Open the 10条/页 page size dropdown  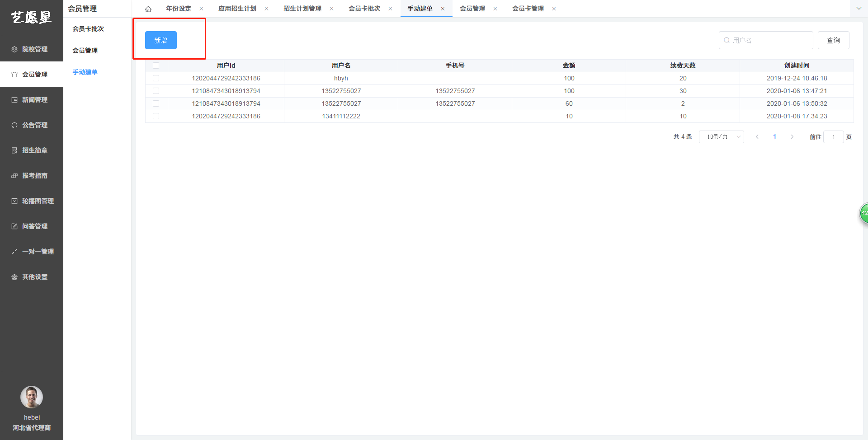click(722, 137)
